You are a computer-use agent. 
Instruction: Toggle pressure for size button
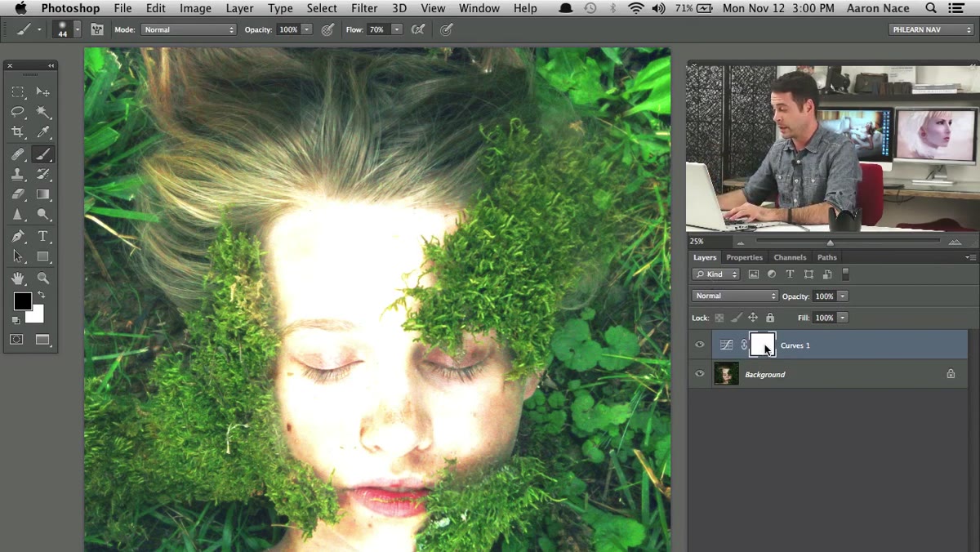[446, 29]
